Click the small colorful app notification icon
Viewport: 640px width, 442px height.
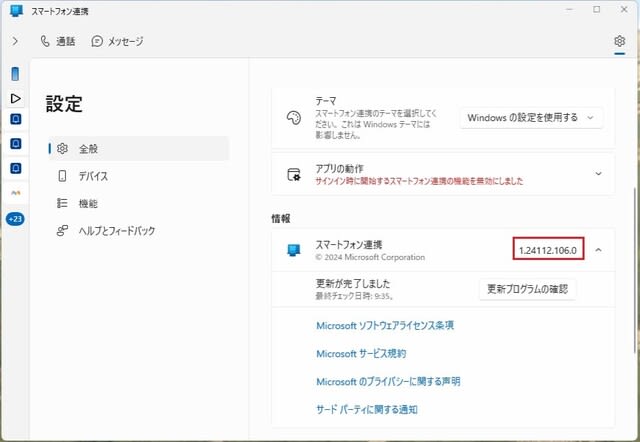[x=16, y=193]
